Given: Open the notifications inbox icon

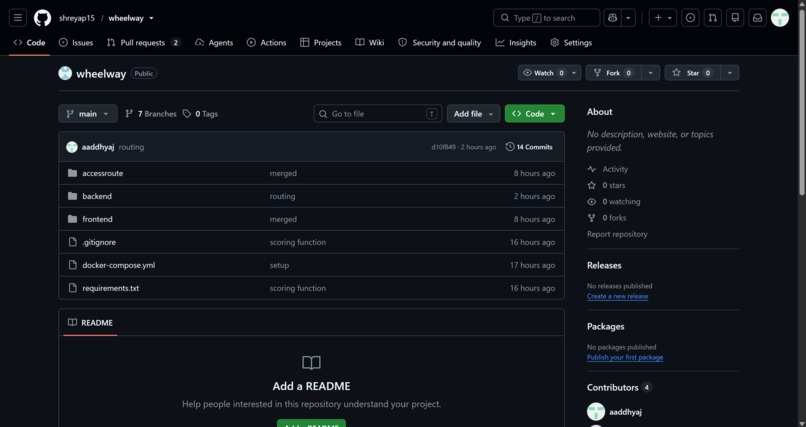Looking at the screenshot, I should tap(758, 18).
